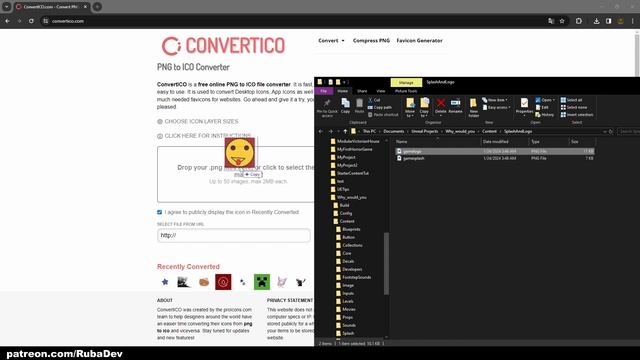Image resolution: width=640 pixels, height=360 pixels.
Task: Expand Easy access dropdown
Action: [496, 107]
